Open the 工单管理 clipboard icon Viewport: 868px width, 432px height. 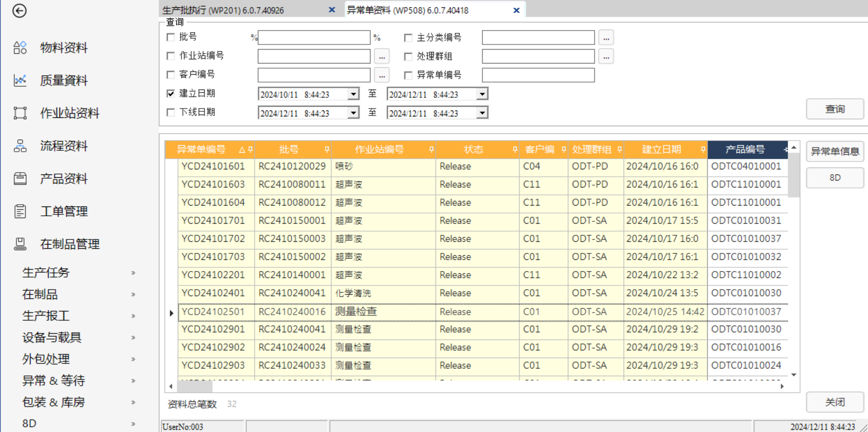20,212
